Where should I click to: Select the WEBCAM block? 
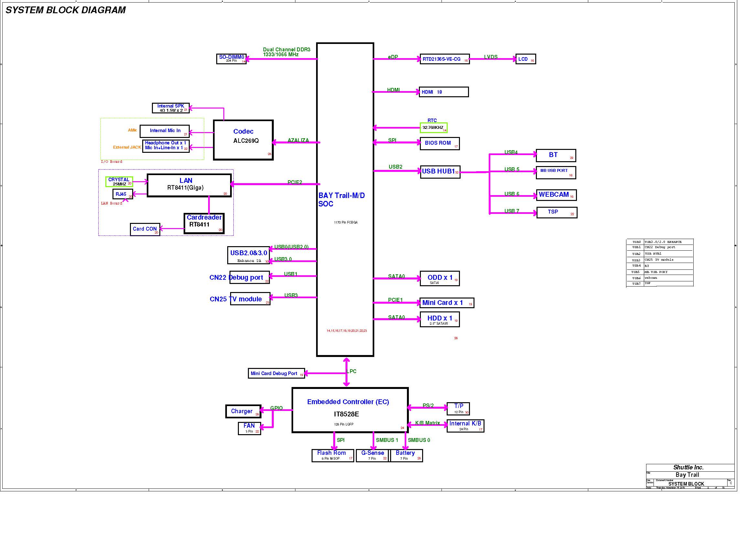(x=556, y=195)
